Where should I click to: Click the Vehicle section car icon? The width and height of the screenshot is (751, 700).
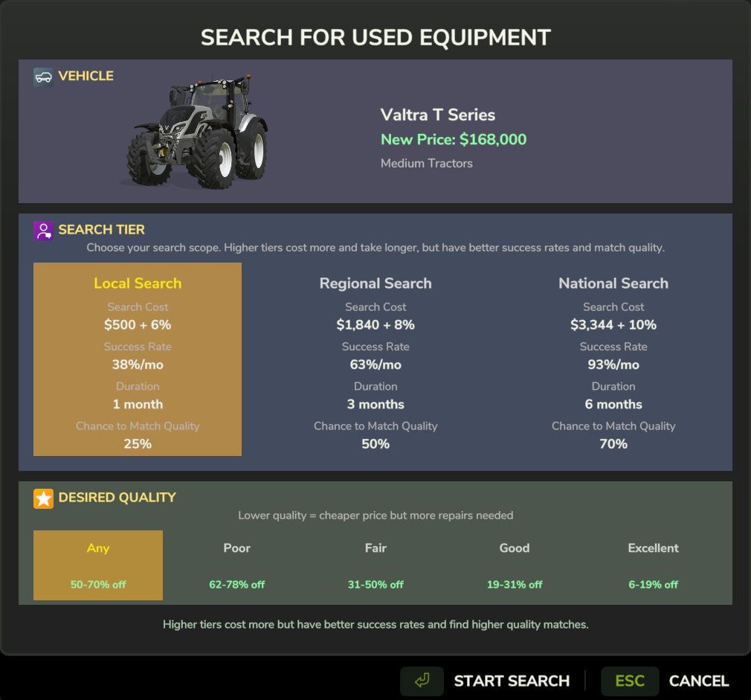[42, 77]
